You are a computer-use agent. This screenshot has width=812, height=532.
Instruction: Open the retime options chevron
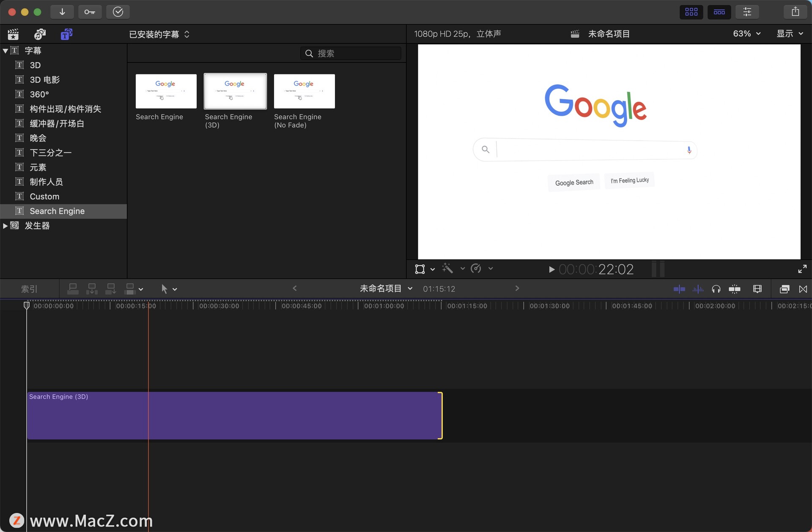[x=491, y=268]
